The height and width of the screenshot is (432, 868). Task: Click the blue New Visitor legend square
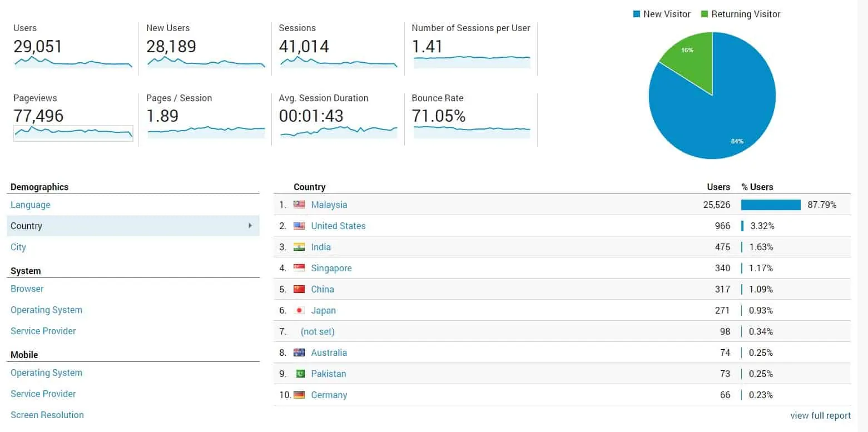click(637, 14)
